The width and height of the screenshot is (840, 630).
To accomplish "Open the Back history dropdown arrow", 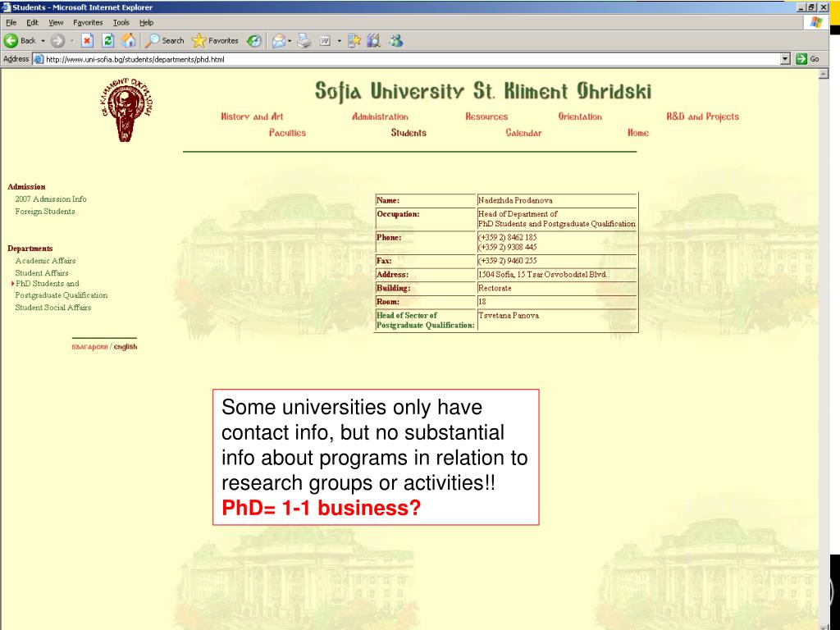I will point(43,41).
